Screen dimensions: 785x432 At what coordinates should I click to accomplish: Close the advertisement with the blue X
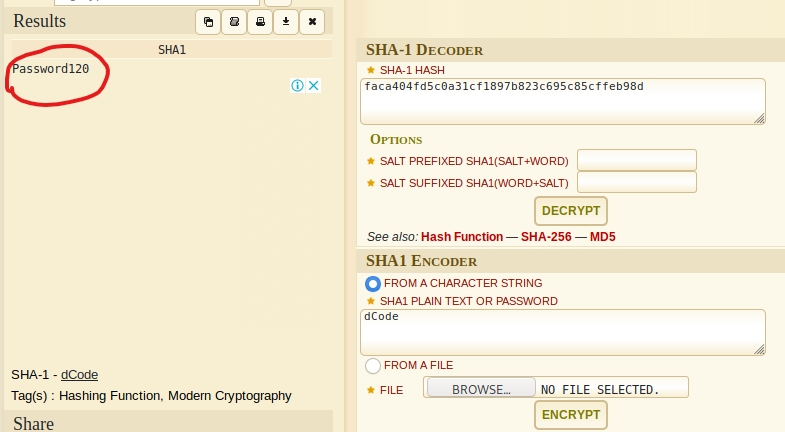(x=313, y=86)
